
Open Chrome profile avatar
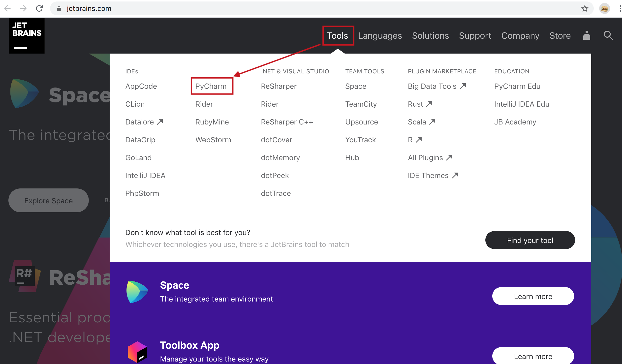pos(604,8)
